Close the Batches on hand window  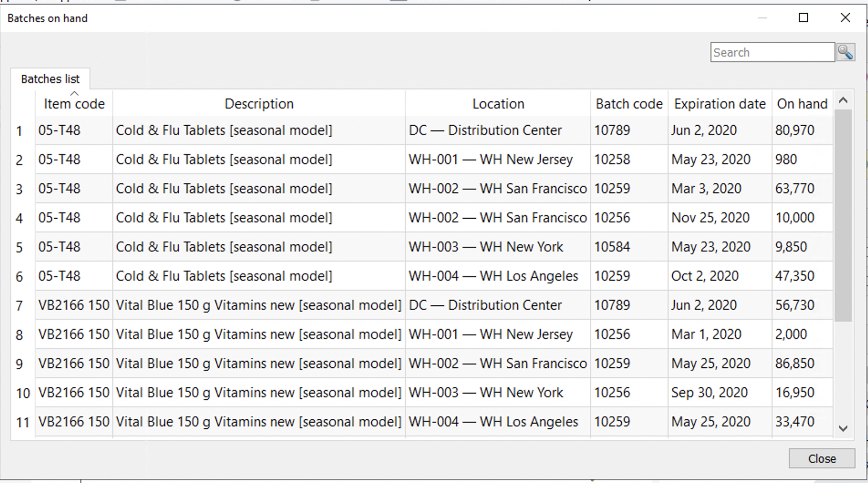click(845, 18)
